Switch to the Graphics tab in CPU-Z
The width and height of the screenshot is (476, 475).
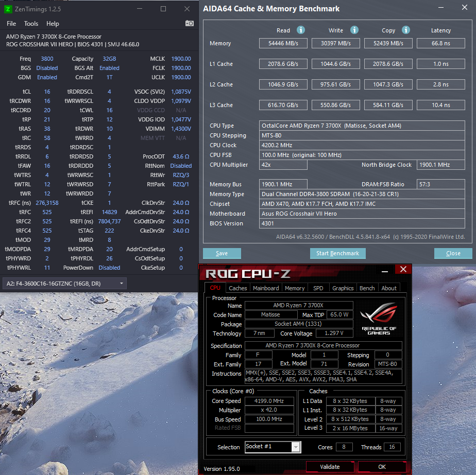[343, 288]
